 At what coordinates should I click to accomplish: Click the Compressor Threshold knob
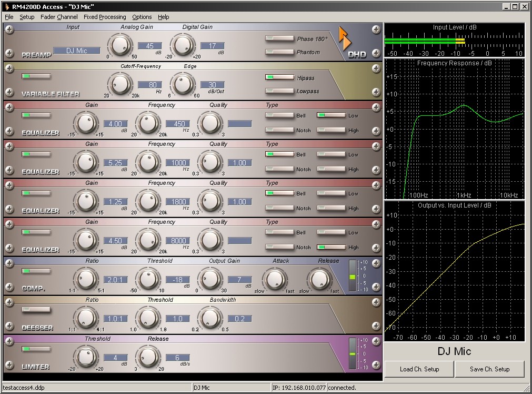click(148, 279)
